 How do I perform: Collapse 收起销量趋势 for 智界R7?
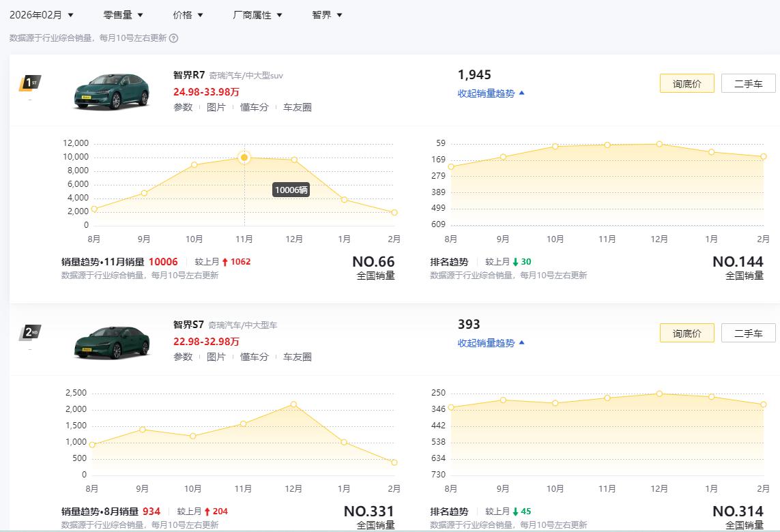click(x=491, y=93)
